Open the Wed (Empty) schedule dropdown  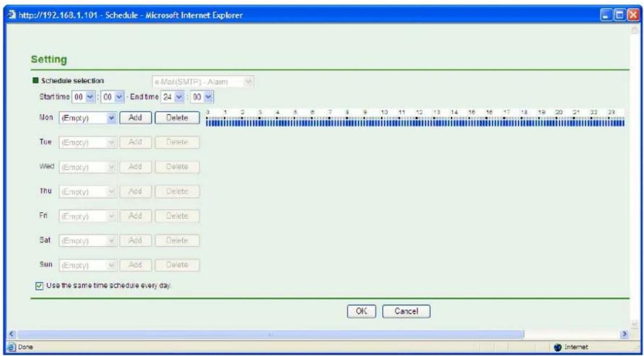pos(89,167)
